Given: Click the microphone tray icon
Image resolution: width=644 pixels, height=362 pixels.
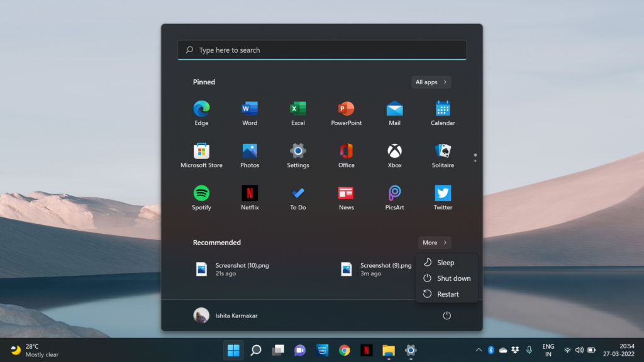Looking at the screenshot, I should 529,350.
